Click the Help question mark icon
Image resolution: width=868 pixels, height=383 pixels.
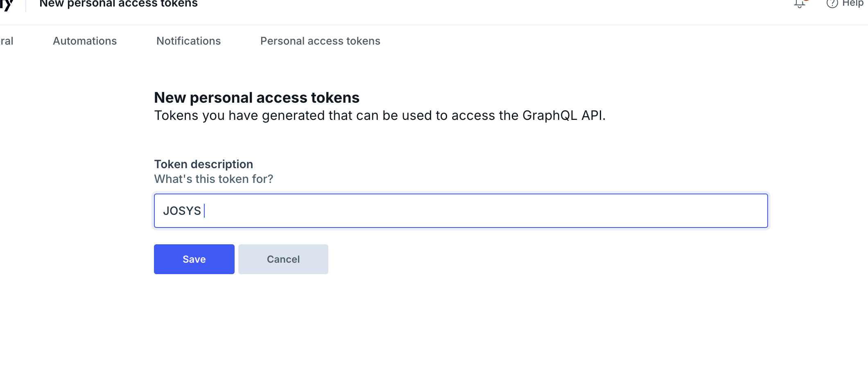[x=832, y=4]
